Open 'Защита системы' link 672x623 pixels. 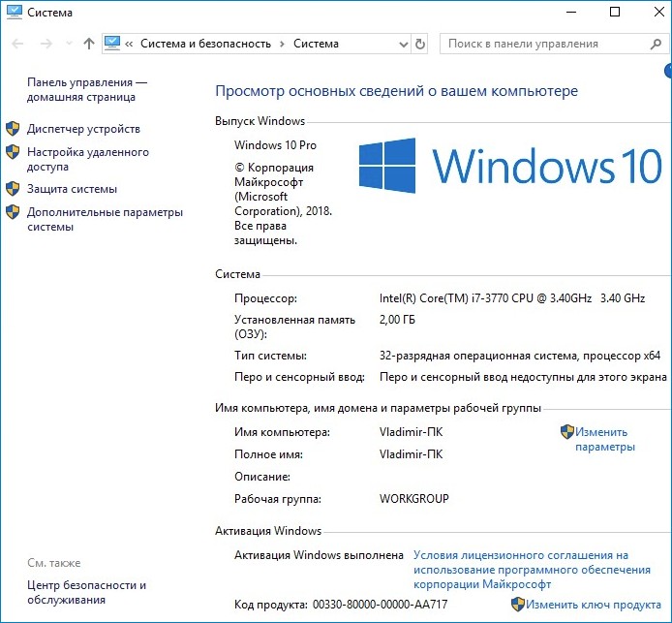pos(72,189)
